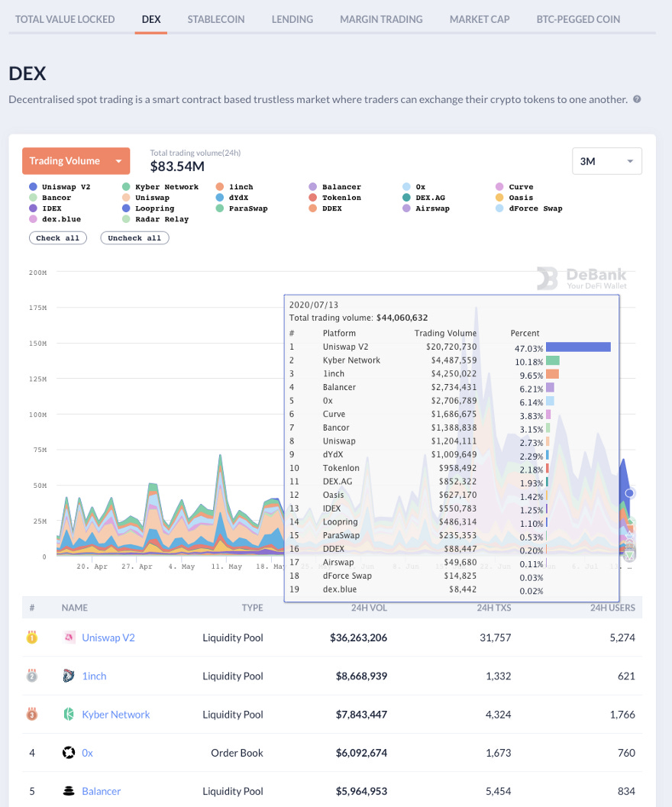Click the gold rank 1 medal

click(x=32, y=638)
